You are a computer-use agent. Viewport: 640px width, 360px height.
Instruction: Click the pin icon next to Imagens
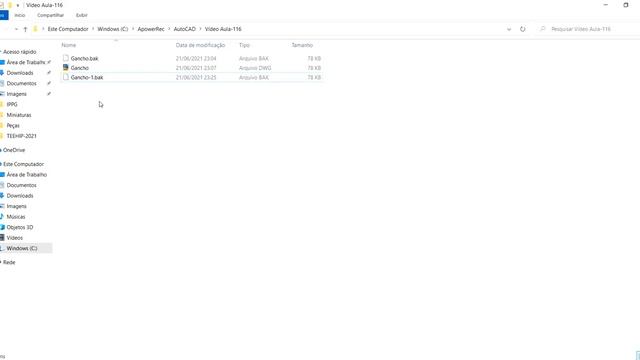coord(49,94)
